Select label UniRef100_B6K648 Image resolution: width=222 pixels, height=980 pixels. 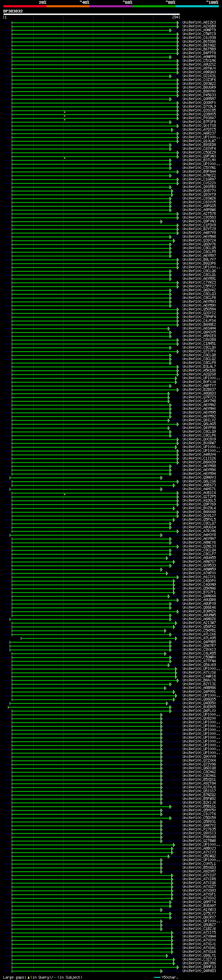click(x=199, y=512)
